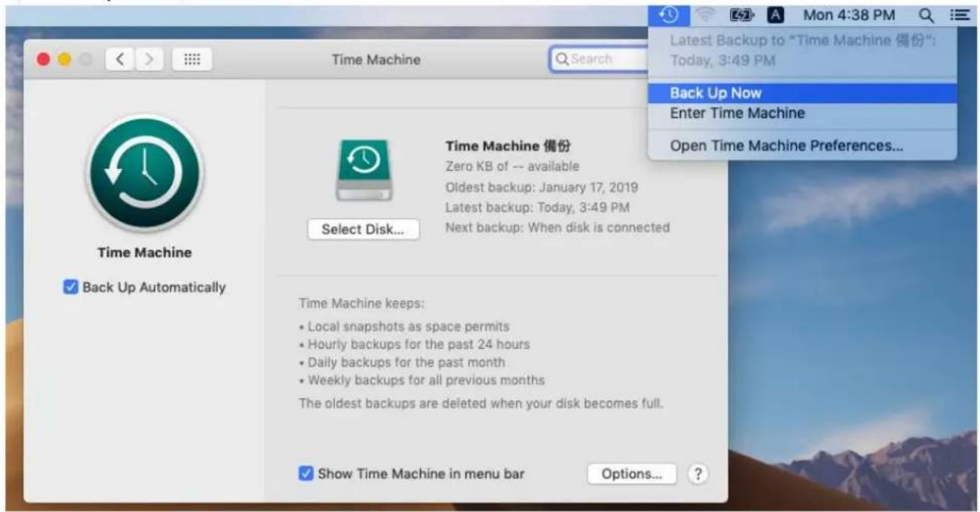Screen dimensions: 980x512
Task: Click the Time Machine menu bar icon
Action: click(x=668, y=14)
